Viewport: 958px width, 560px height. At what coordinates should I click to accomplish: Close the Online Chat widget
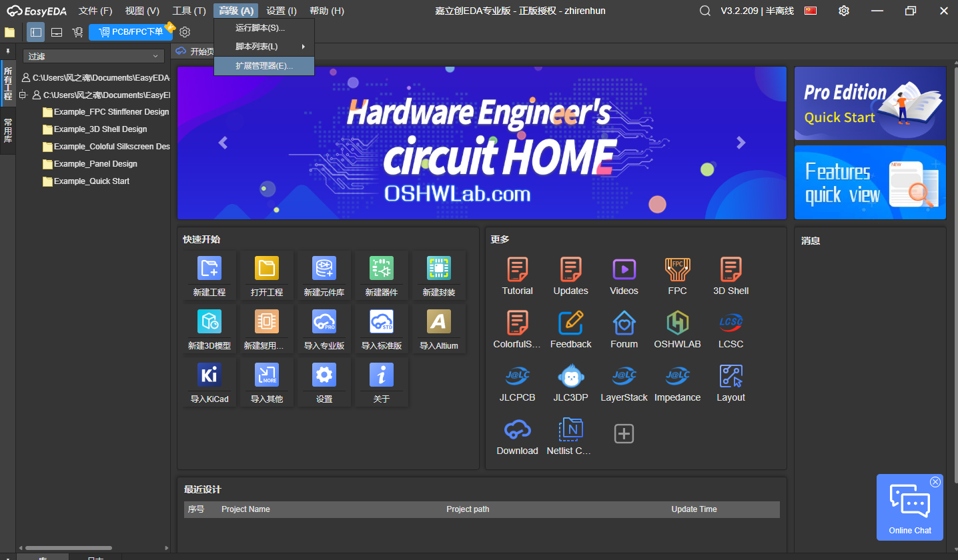pyautogui.click(x=935, y=482)
